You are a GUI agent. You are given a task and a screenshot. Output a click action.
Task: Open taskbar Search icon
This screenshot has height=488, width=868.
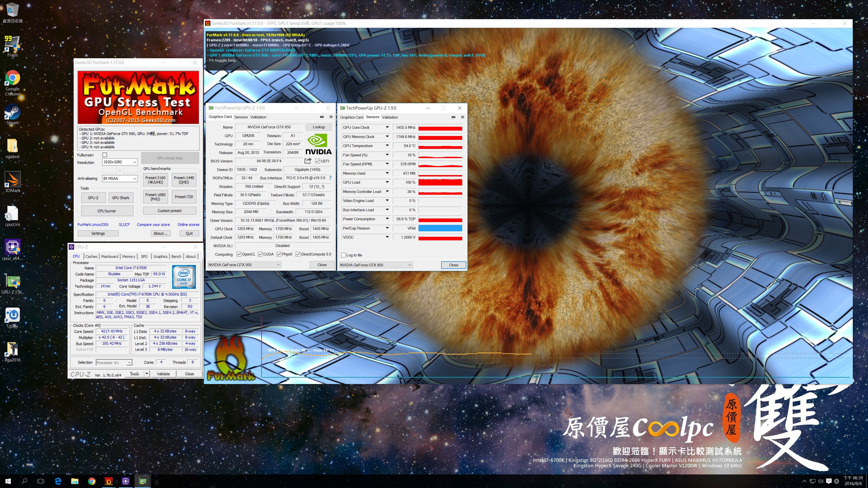click(x=24, y=481)
